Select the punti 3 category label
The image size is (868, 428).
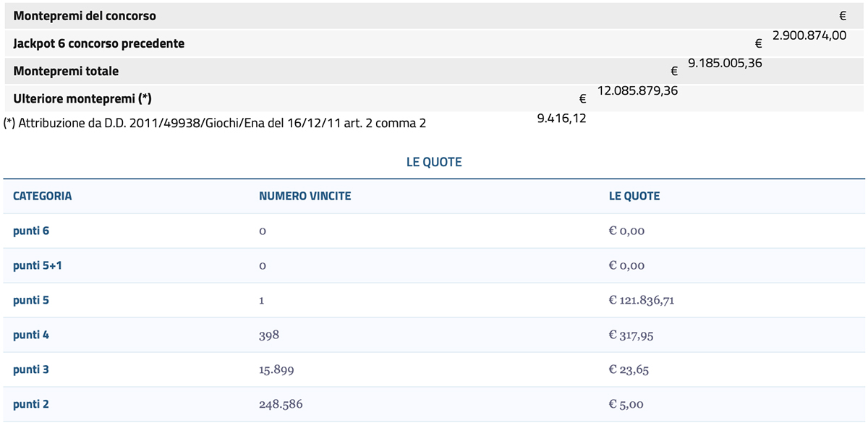click(x=31, y=369)
